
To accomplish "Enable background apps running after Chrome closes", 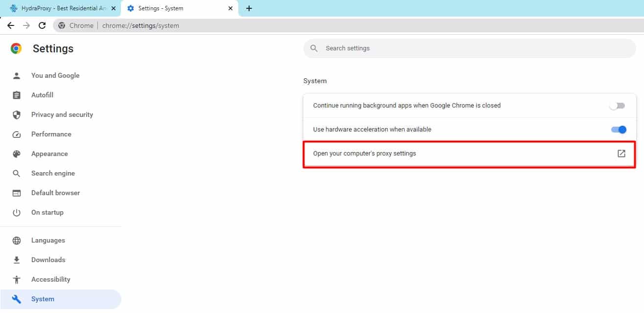I will pyautogui.click(x=617, y=105).
